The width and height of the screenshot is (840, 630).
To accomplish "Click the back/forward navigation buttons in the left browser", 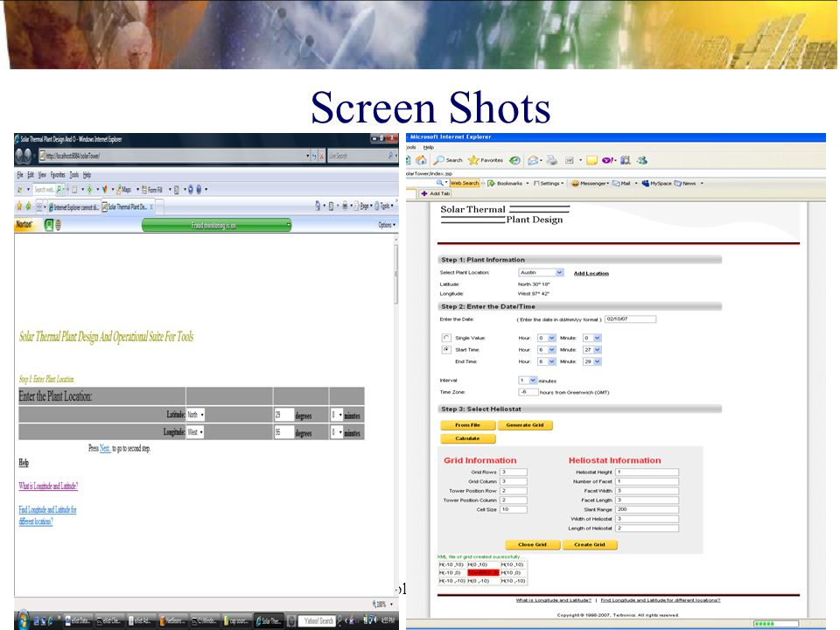I will [24, 156].
